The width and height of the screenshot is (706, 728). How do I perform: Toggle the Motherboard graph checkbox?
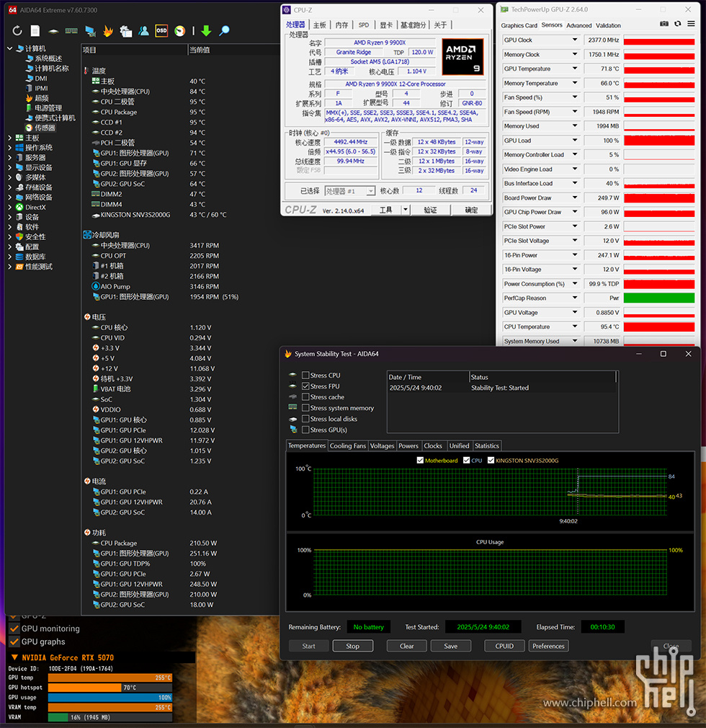point(420,461)
